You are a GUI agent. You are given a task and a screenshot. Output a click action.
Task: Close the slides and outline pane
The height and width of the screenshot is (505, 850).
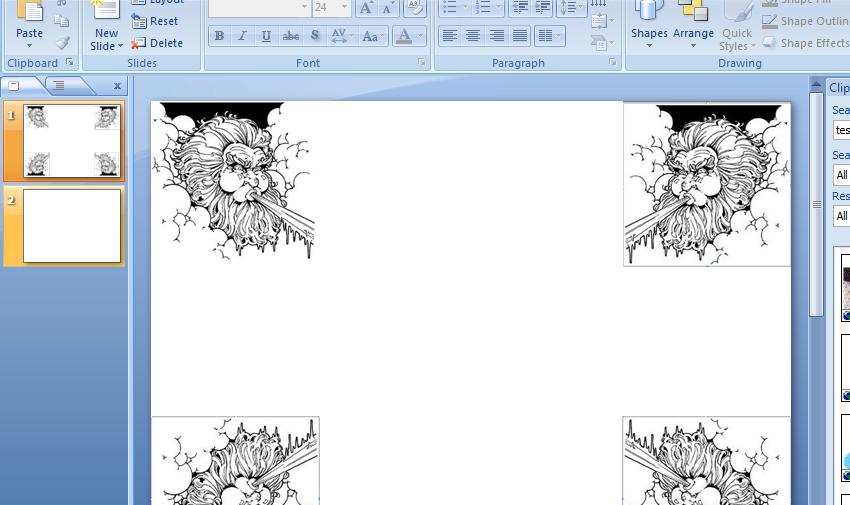(117, 86)
